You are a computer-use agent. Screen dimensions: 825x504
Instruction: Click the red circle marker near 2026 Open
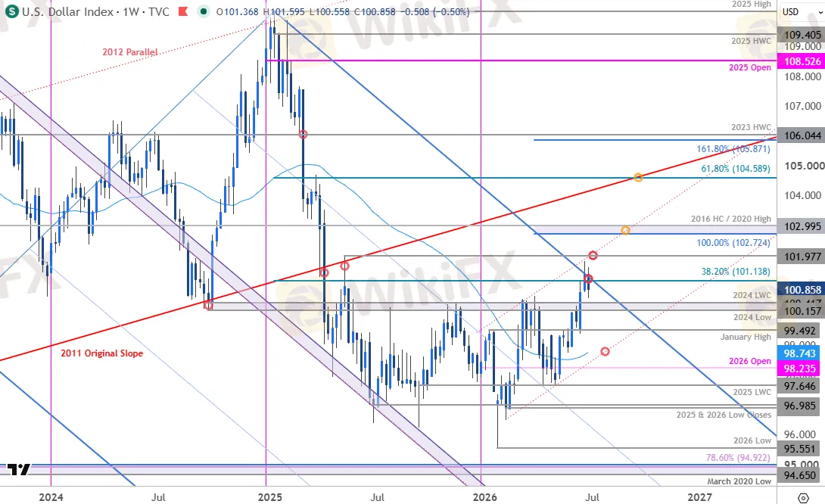[605, 351]
